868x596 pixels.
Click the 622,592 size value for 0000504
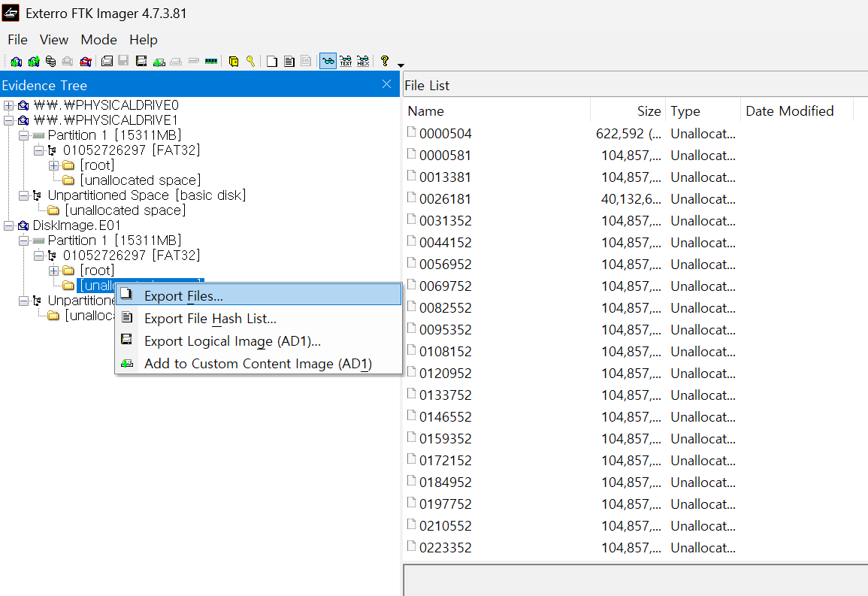[x=628, y=133]
